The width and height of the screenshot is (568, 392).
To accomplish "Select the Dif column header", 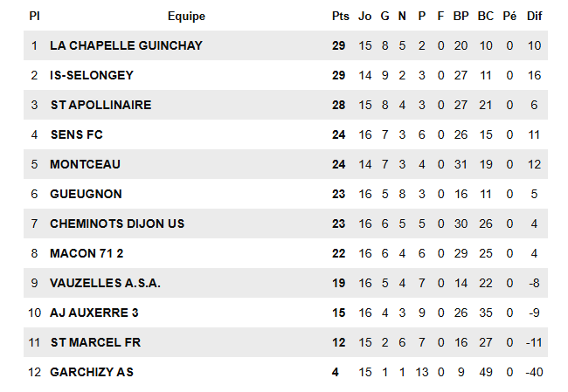I will [x=535, y=16].
